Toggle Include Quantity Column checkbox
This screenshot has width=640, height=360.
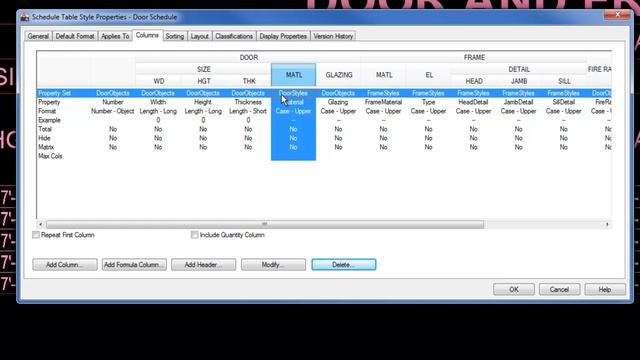click(194, 235)
